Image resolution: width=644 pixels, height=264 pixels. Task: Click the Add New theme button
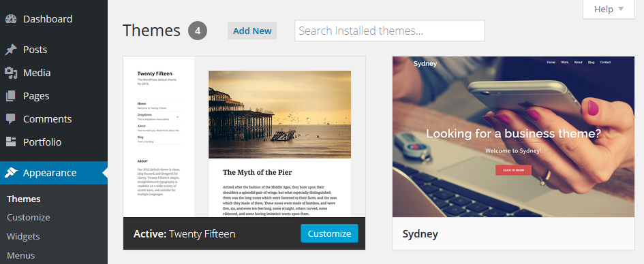pos(252,31)
